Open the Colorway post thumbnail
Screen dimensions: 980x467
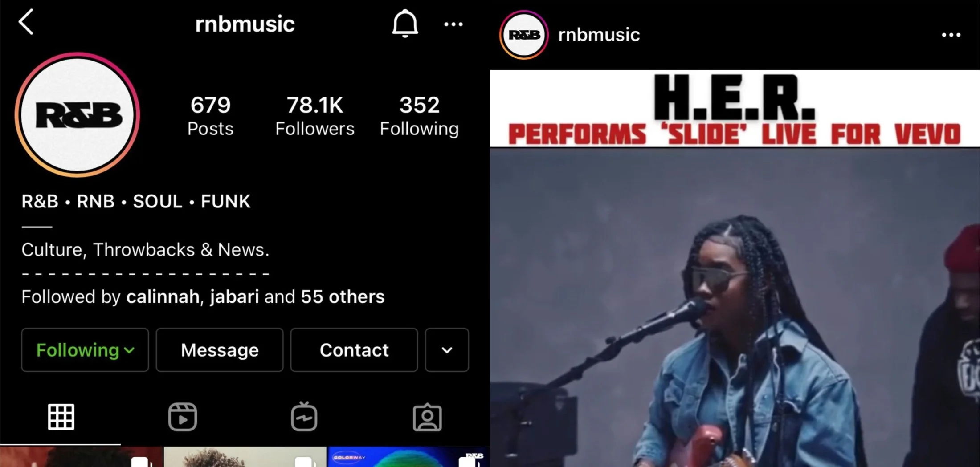coord(408,457)
